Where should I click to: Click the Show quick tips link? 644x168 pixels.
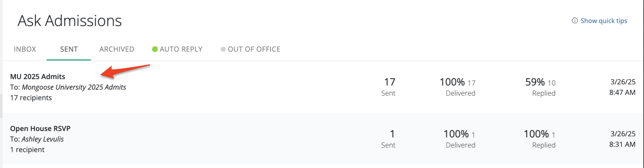coord(604,21)
